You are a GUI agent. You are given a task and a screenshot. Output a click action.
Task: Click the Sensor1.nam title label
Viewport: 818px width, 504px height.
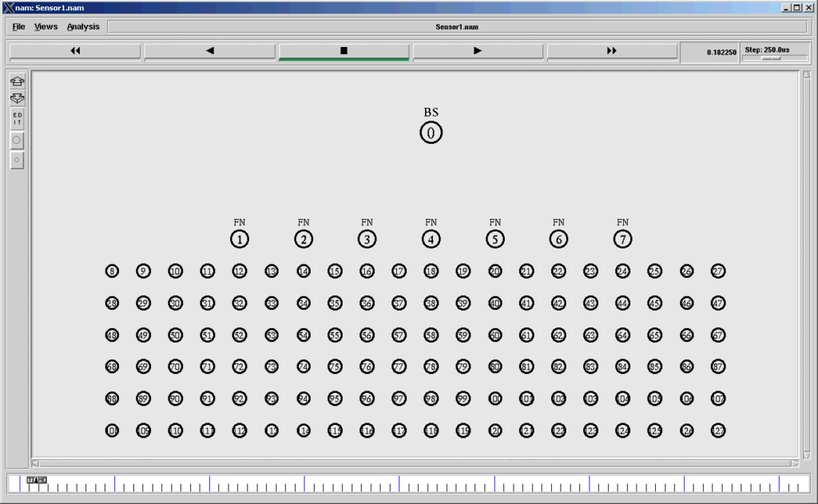(x=457, y=27)
